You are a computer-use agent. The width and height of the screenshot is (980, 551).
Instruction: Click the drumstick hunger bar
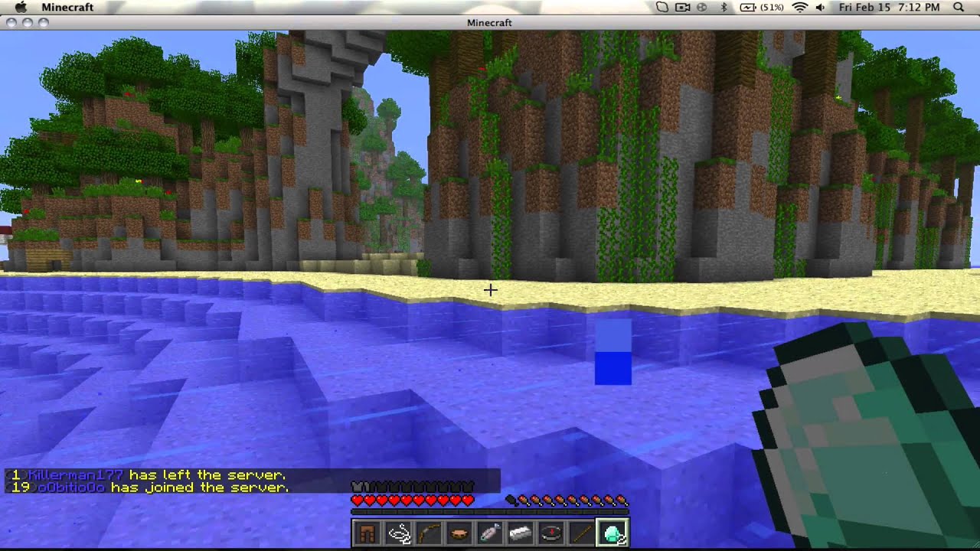[567, 500]
